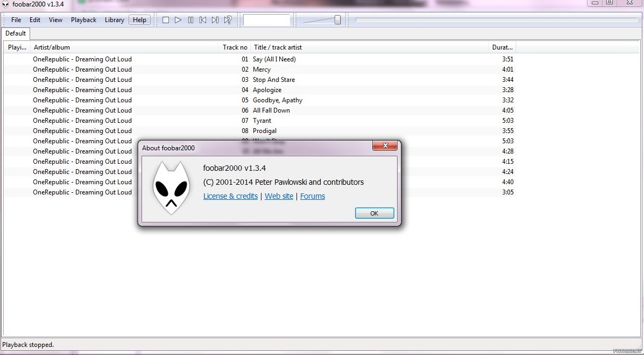Select track Say (All I Need)
The width and height of the screenshot is (644, 355).
(x=274, y=59)
